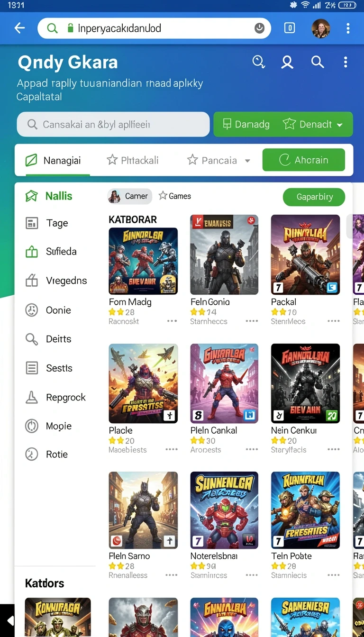Click the green Gaparbiry button
364x637 pixels.
point(314,197)
